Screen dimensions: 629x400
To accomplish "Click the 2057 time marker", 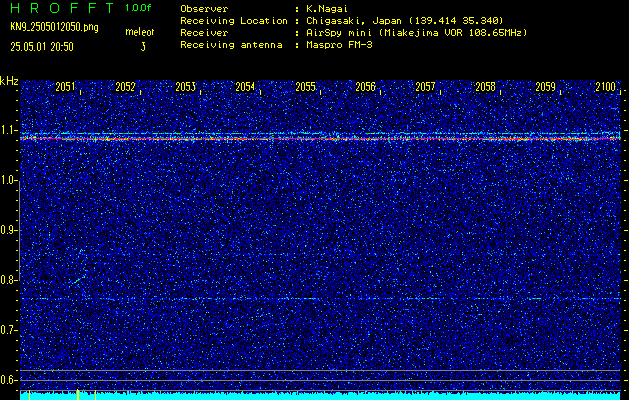I will (x=425, y=87).
